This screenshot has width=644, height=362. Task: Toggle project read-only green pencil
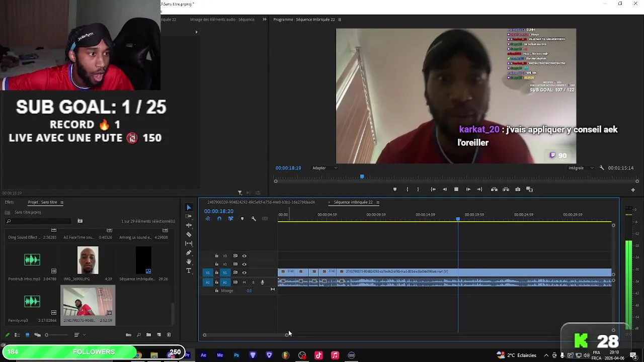click(7, 335)
